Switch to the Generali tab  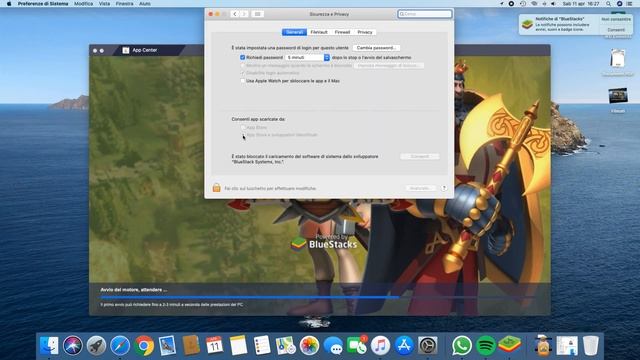tap(294, 32)
